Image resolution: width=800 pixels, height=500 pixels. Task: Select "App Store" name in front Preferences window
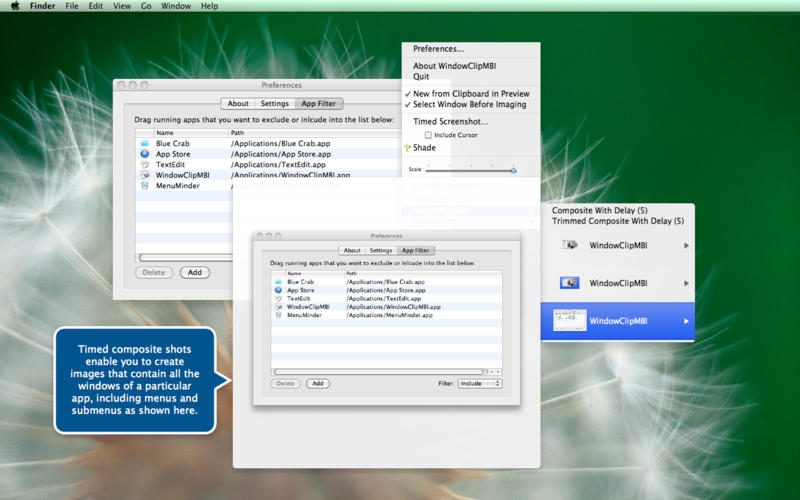pos(301,290)
